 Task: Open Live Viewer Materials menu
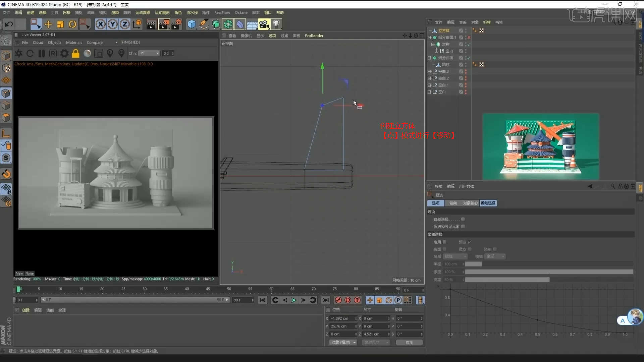[74, 43]
